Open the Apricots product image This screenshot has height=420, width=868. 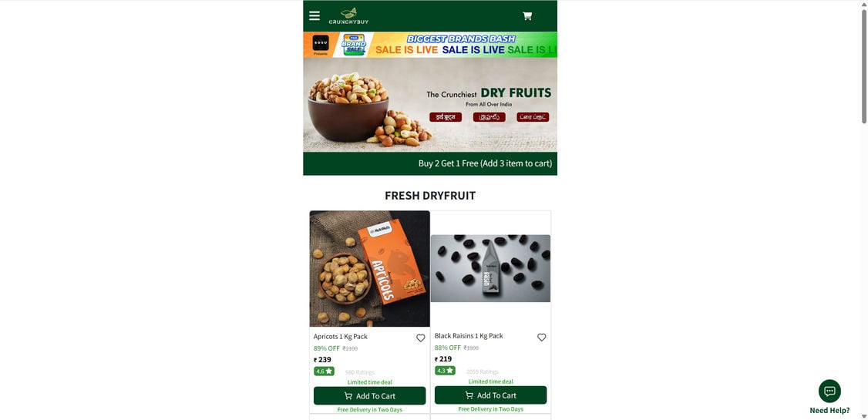370,268
